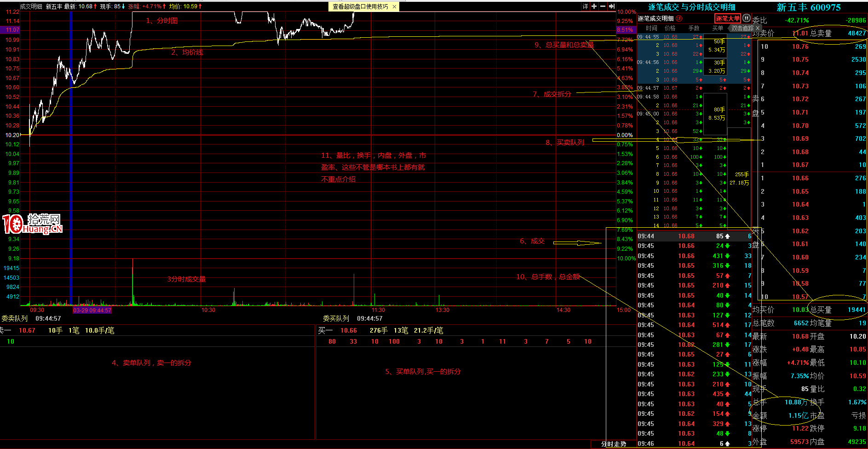Screen dimensions: 868x449
Task: Click sell level 1 price 10.67
Action: point(800,165)
